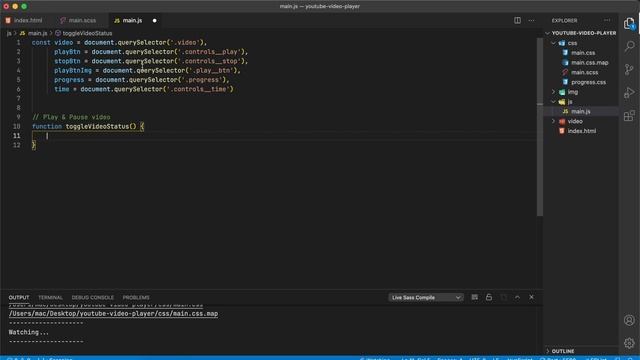640x360 pixels.
Task: Open the Source Control view icon
Action: 629,69
